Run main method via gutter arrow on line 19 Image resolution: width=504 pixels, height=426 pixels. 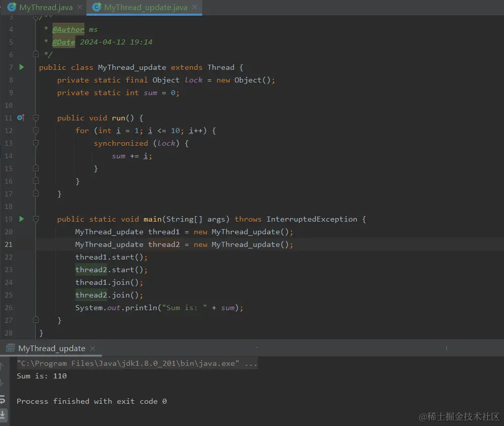(22, 219)
